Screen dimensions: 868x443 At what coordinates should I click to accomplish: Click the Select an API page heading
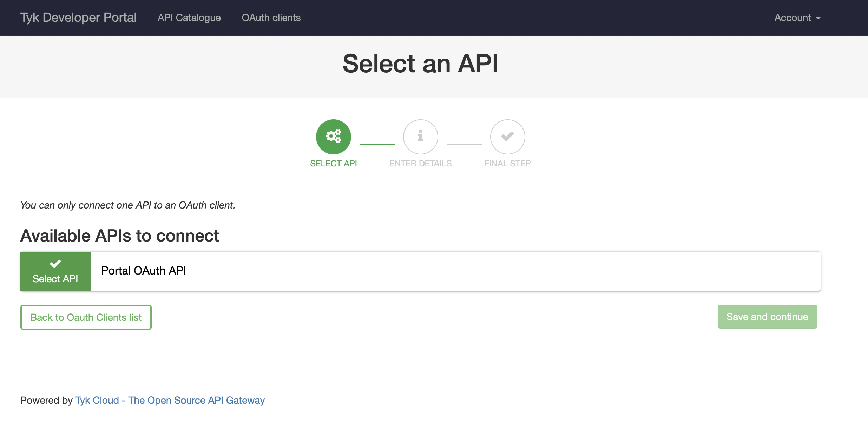[421, 64]
